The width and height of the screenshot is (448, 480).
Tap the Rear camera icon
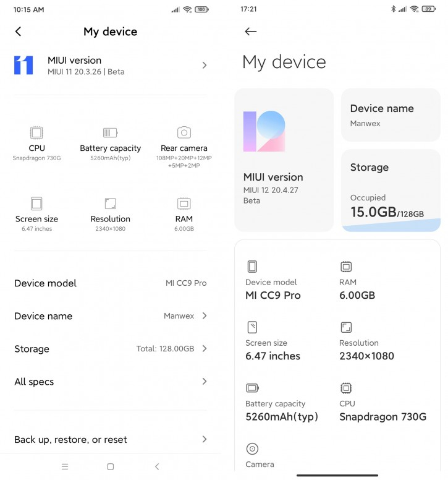184,132
